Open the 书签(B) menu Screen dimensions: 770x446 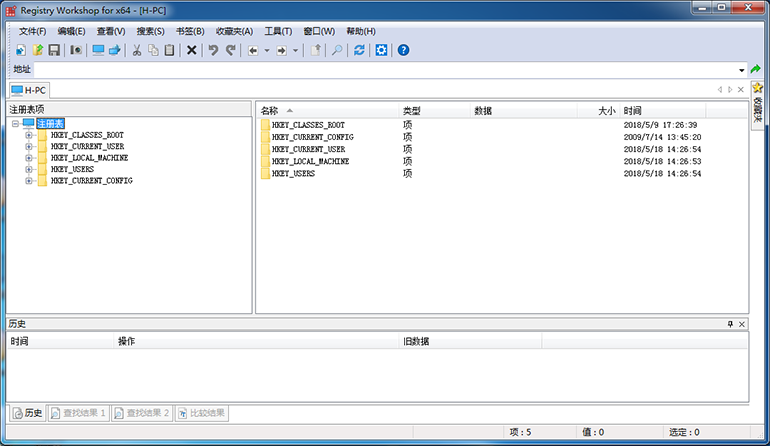[190, 31]
